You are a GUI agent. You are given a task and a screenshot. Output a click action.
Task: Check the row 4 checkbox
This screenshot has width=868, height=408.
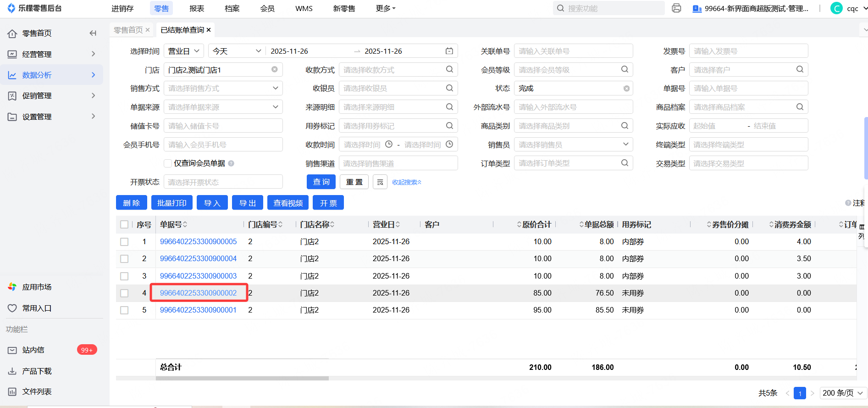point(124,293)
